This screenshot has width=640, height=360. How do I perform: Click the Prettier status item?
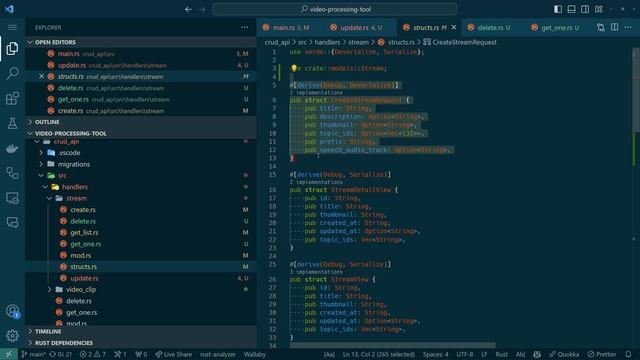602,354
